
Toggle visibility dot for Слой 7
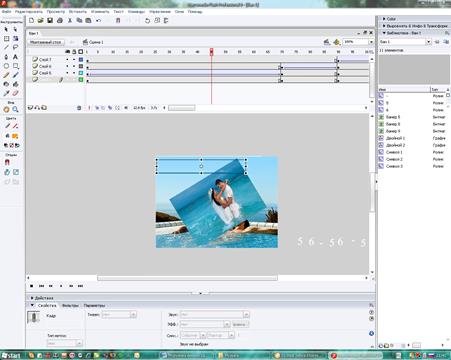tap(67, 60)
